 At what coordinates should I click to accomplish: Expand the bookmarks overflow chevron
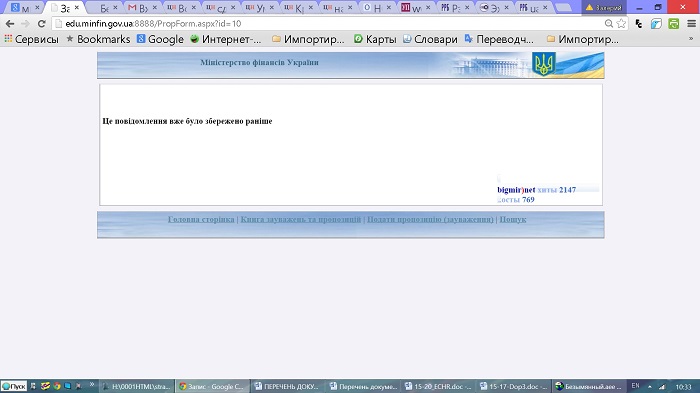pyautogui.click(x=691, y=39)
